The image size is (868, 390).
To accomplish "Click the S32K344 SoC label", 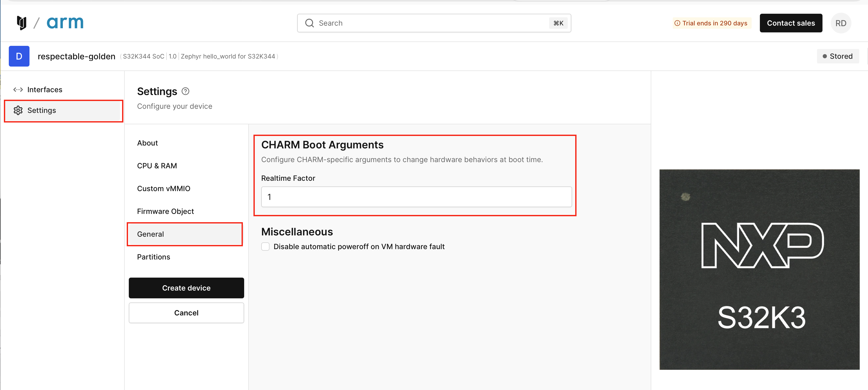I will (144, 56).
